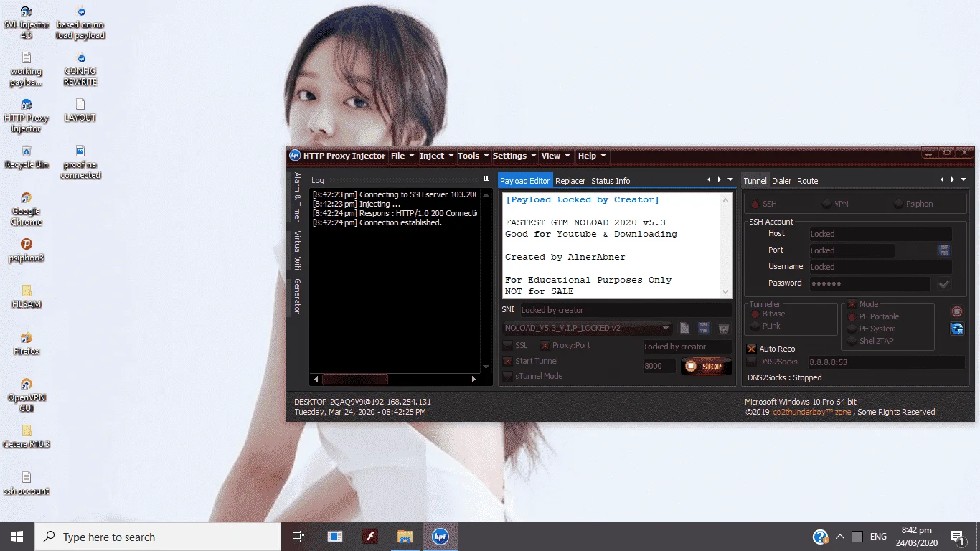Click the save icon beside the Port field
980x551 pixels.
pos(944,250)
